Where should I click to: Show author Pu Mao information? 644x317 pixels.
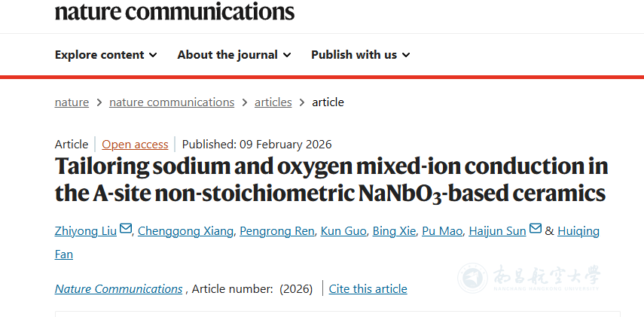tap(442, 231)
